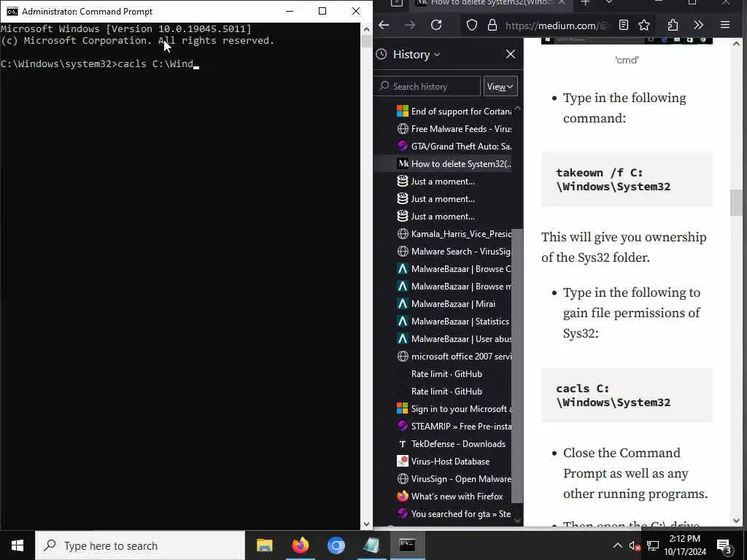Close the History sidebar
Image resolution: width=747 pixels, height=560 pixels.
(510, 54)
